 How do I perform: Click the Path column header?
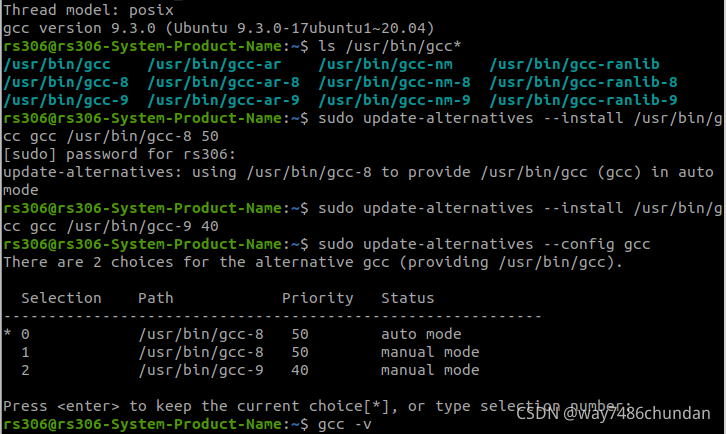pos(156,298)
